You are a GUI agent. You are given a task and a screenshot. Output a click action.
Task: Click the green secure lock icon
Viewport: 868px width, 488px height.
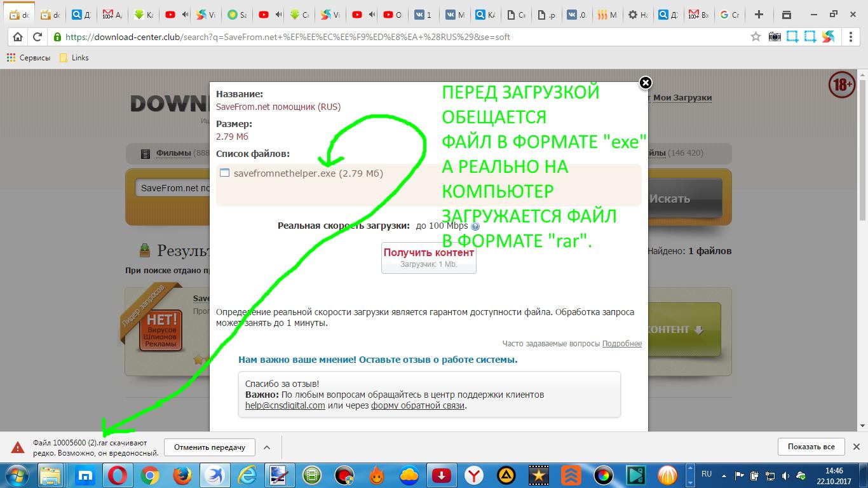point(58,37)
